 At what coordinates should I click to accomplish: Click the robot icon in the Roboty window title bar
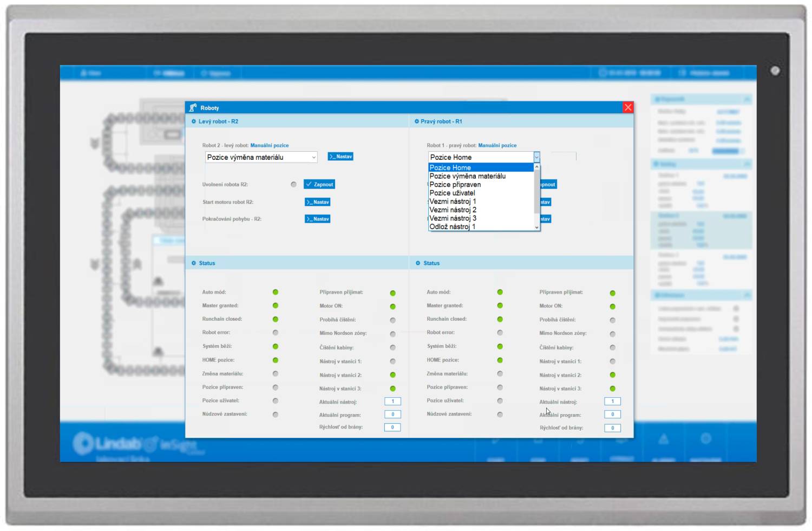[x=194, y=107]
